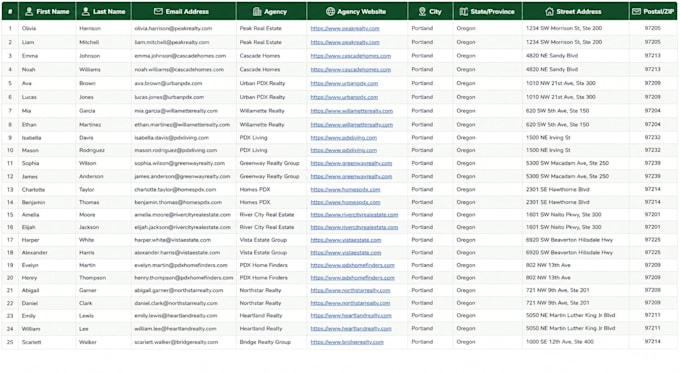680x373 pixels.
Task: Click the location pin icon beside City header
Action: [x=422, y=12]
